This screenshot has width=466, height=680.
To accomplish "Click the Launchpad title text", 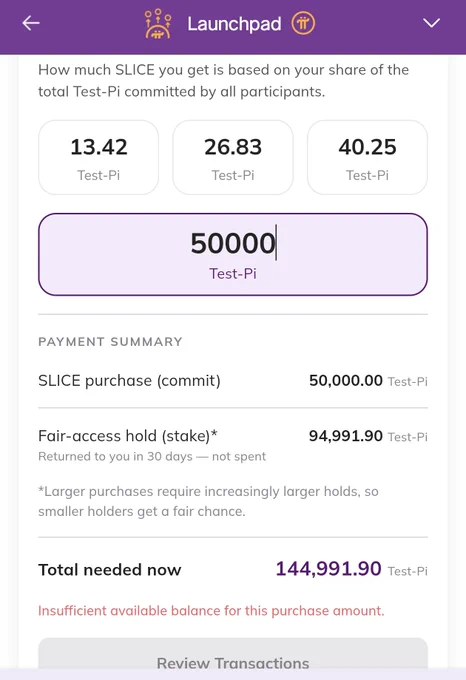I will [234, 24].
